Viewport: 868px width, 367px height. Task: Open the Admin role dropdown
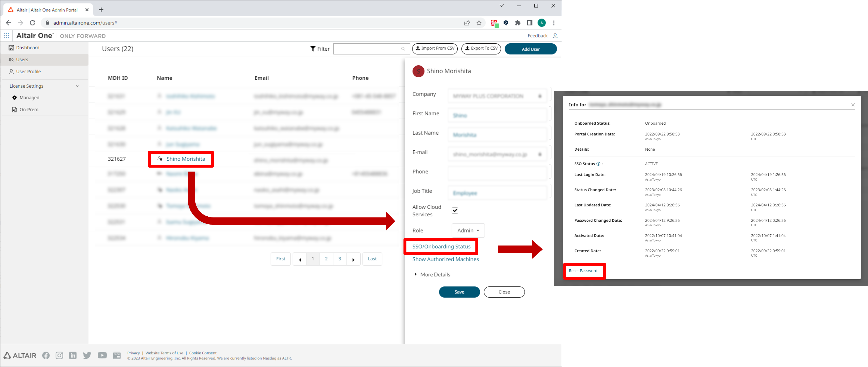468,231
